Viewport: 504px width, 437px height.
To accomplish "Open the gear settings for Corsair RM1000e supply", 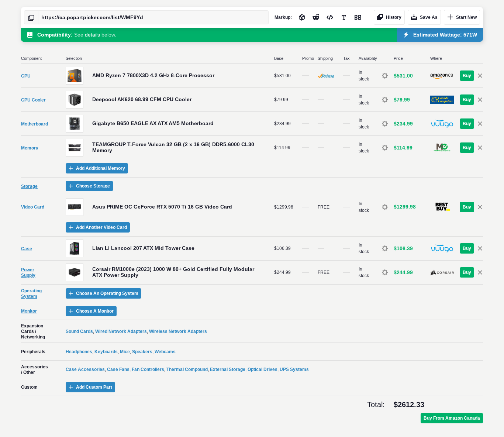I will pyautogui.click(x=385, y=272).
